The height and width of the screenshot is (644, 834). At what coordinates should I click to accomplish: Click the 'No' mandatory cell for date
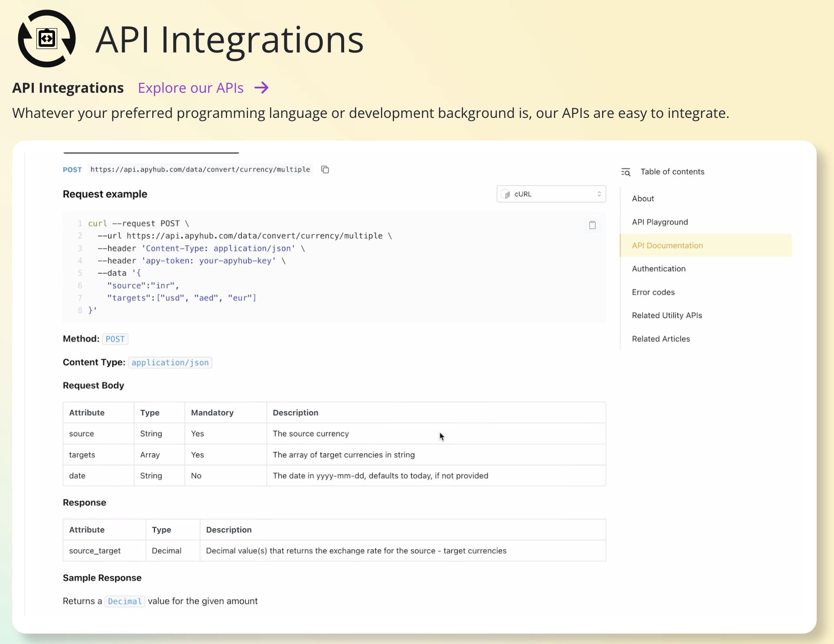coord(226,475)
